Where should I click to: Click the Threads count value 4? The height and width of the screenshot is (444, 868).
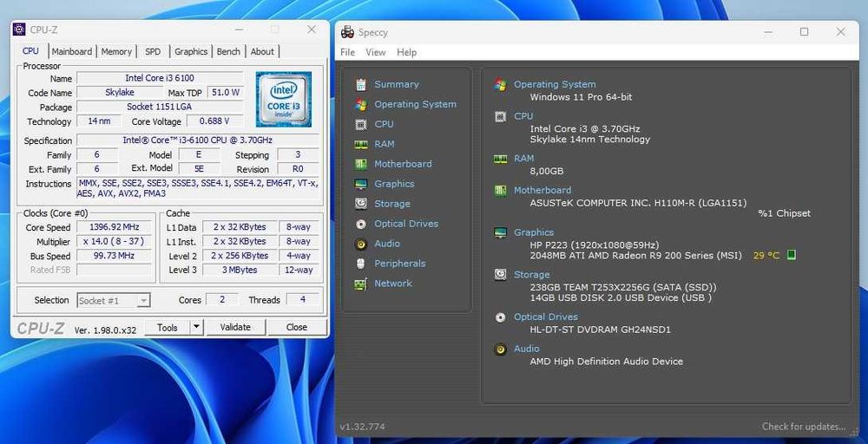[303, 300]
